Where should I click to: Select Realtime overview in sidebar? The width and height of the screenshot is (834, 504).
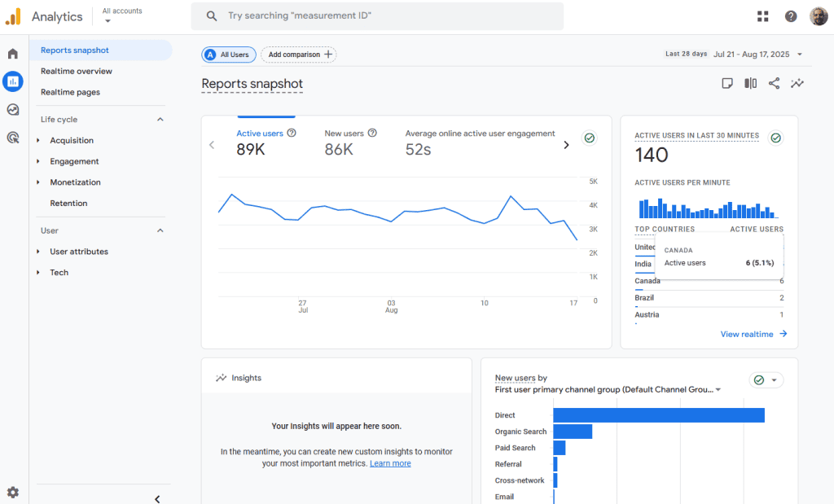tap(77, 71)
